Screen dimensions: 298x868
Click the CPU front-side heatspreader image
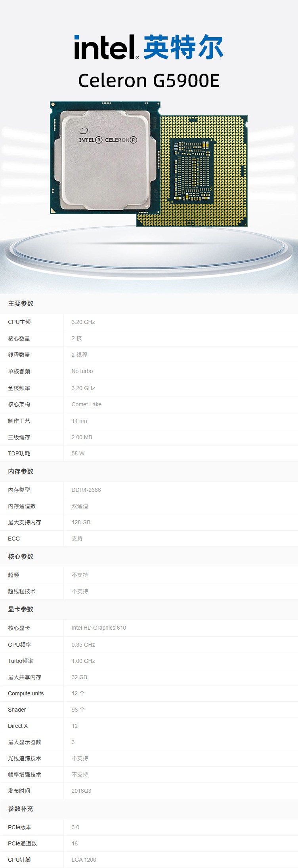click(104, 158)
